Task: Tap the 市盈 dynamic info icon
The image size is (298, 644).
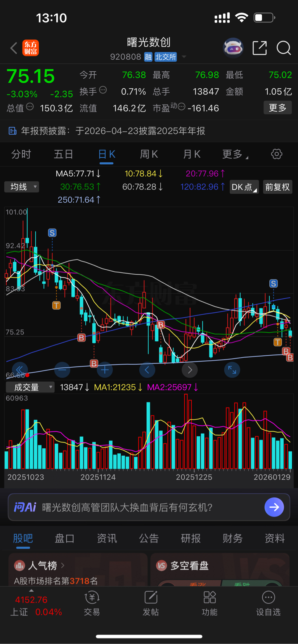Action: pos(181,107)
